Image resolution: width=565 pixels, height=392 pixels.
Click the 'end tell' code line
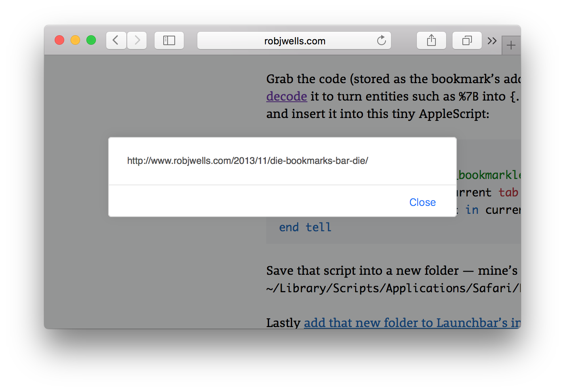pyautogui.click(x=305, y=227)
